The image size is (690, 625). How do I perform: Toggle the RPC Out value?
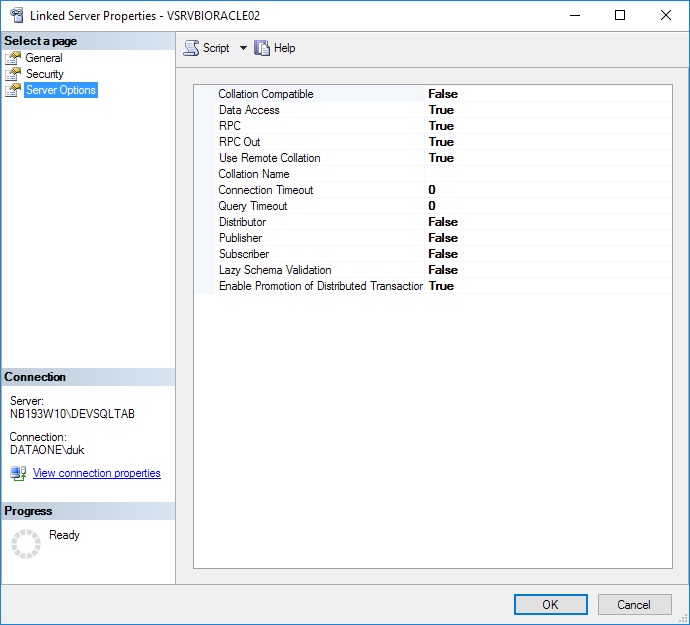pyautogui.click(x=441, y=142)
